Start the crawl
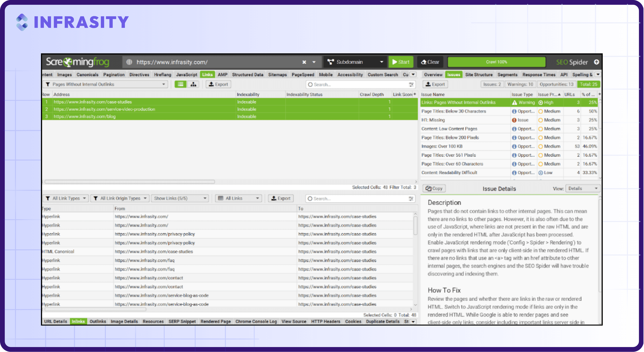 point(401,62)
